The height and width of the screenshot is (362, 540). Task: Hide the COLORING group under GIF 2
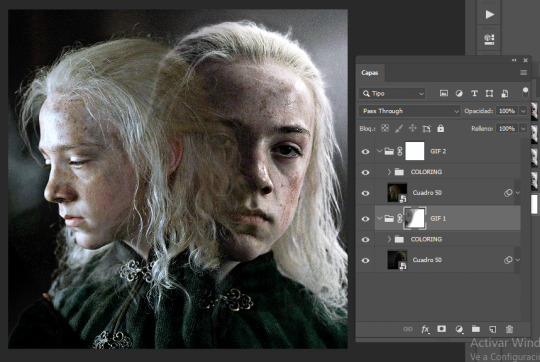pyautogui.click(x=366, y=172)
